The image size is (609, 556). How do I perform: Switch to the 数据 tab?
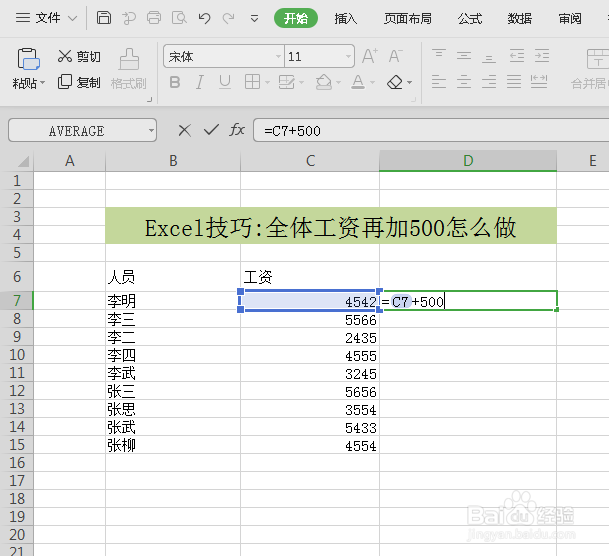[x=520, y=18]
